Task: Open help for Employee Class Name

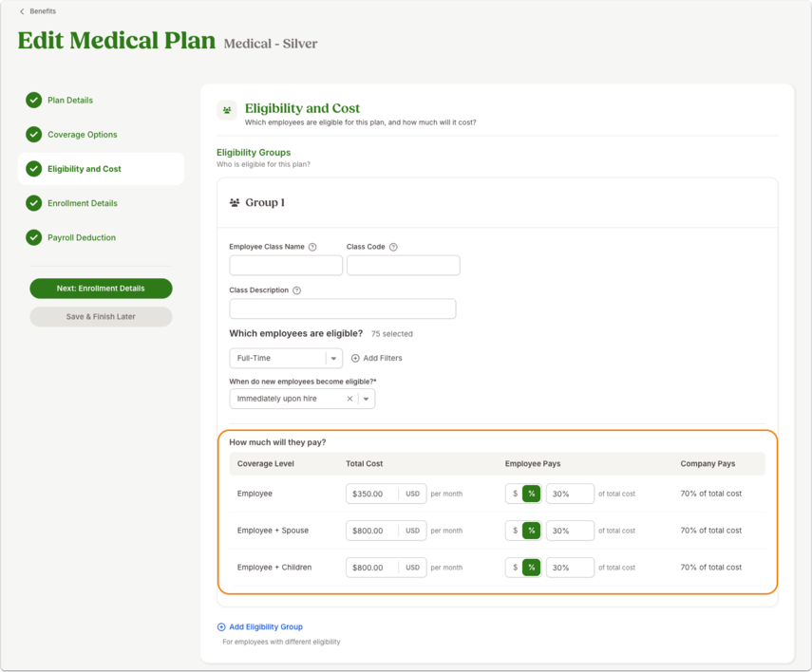Action: click(312, 247)
